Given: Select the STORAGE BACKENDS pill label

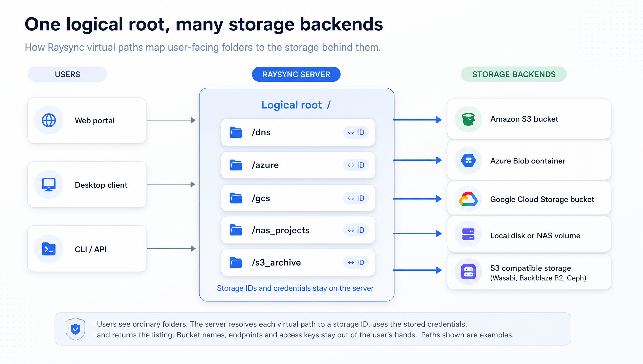Looking at the screenshot, I should [x=514, y=74].
